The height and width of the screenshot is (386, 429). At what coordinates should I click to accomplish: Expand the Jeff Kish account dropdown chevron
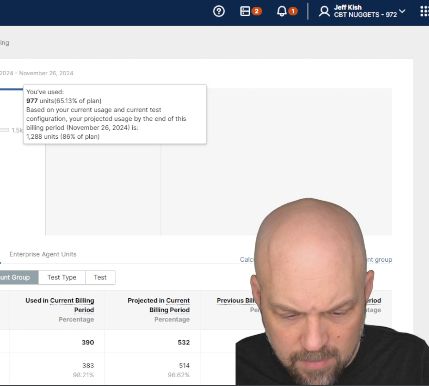point(402,11)
